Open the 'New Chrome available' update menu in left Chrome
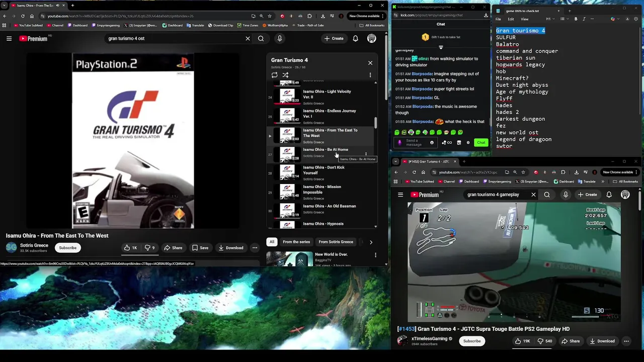Image resolution: width=644 pixels, height=362 pixels. coord(367,16)
